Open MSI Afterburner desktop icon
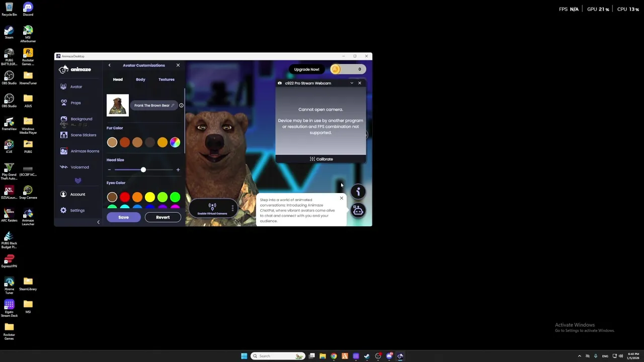The width and height of the screenshot is (644, 362). click(28, 34)
